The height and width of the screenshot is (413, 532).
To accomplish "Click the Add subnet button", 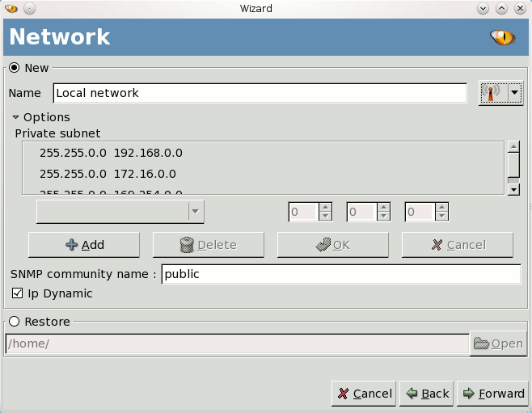I will coord(84,245).
